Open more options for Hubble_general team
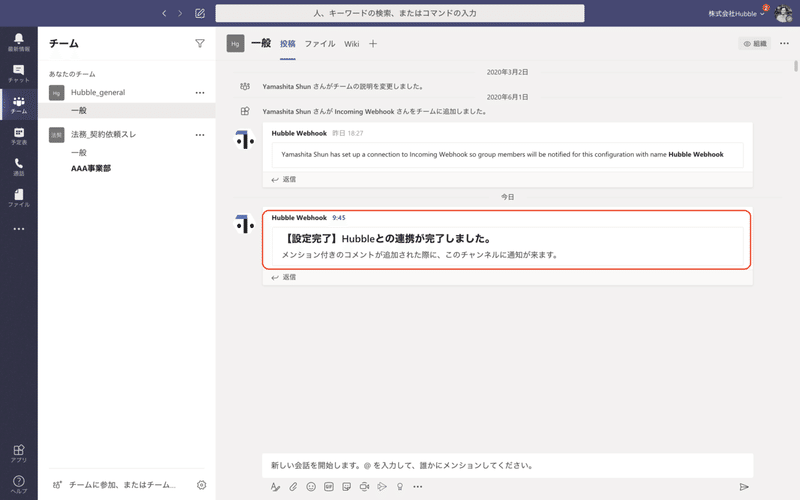The height and width of the screenshot is (500, 800). tap(200, 93)
